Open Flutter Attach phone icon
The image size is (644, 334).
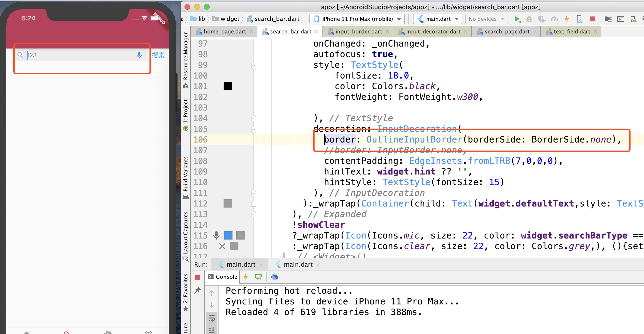(x=579, y=19)
